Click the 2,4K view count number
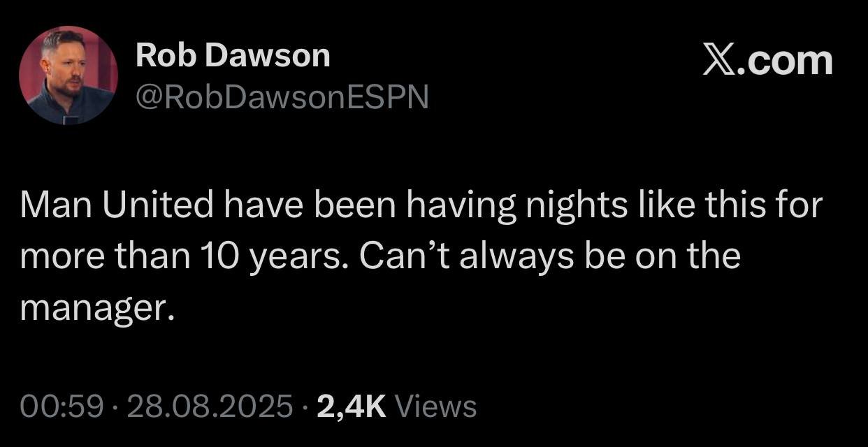 coord(351,406)
